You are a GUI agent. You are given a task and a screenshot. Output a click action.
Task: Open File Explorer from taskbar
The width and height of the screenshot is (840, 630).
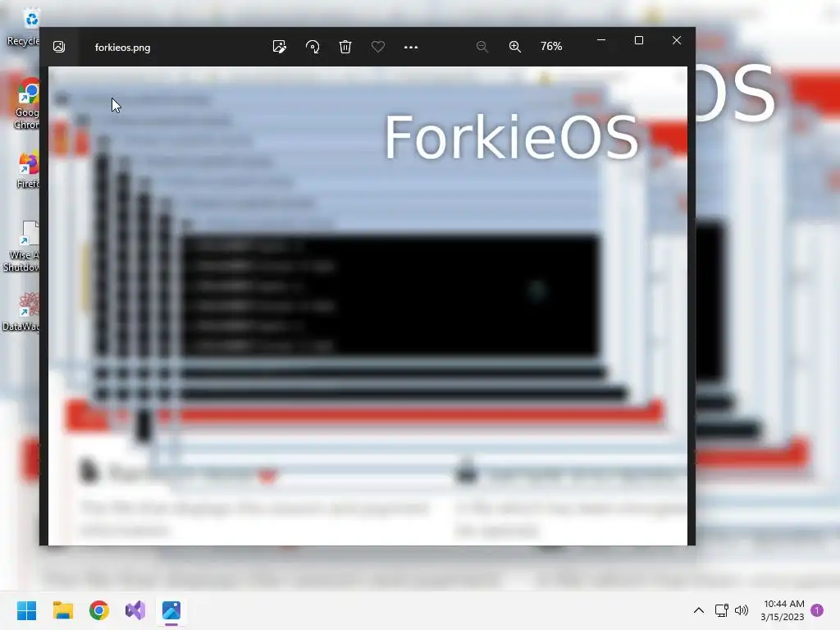click(62, 610)
